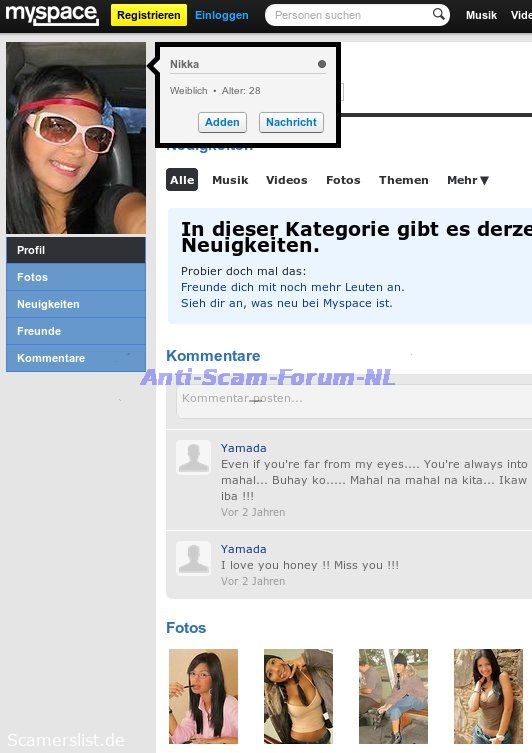Click the online status dot beside Nikka
This screenshot has height=753, width=532.
coord(322,64)
